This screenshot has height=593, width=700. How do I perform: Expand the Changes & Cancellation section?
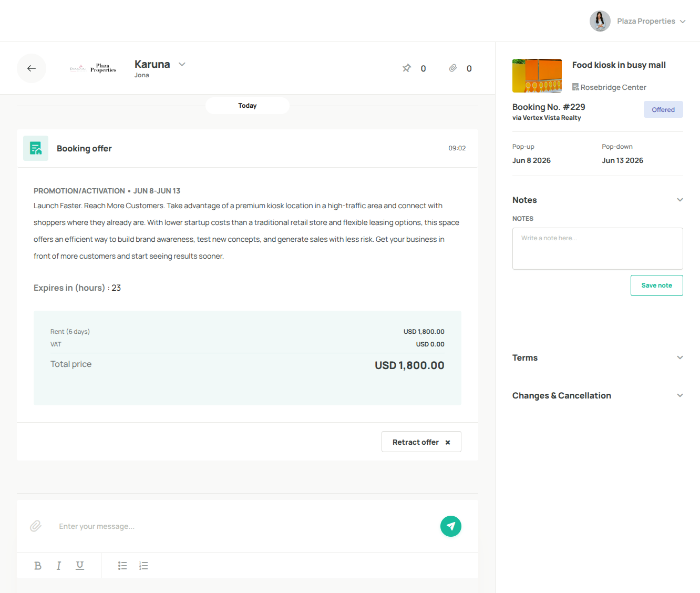pos(680,395)
